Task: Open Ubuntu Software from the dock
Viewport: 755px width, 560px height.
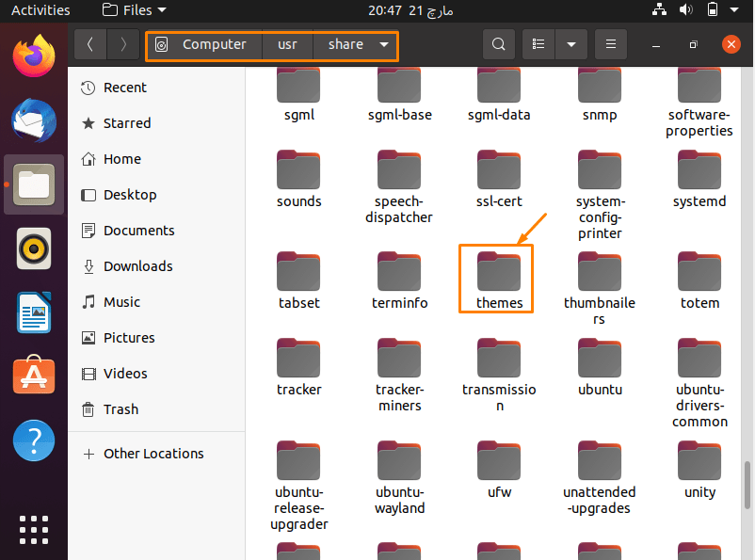Action: coord(33,376)
